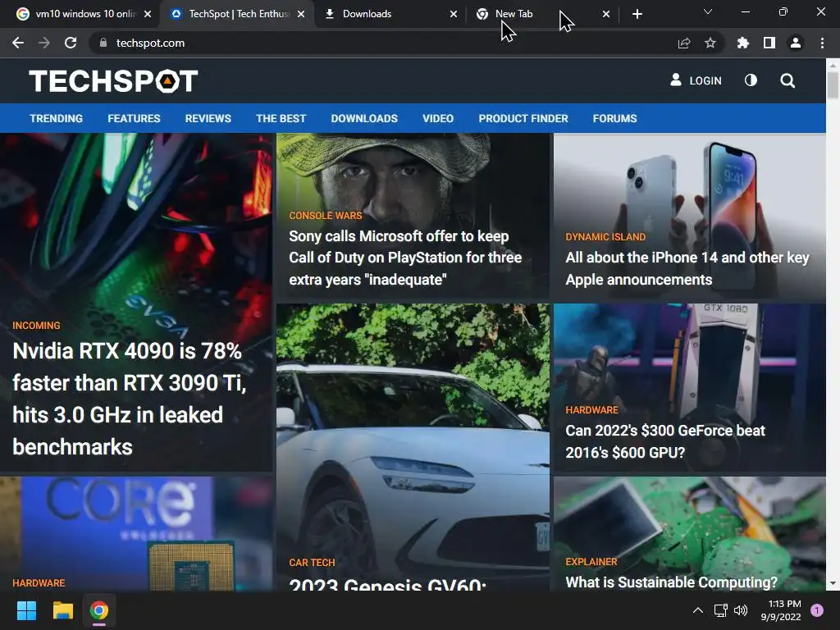Click the Chrome icon in the taskbar

[99, 610]
